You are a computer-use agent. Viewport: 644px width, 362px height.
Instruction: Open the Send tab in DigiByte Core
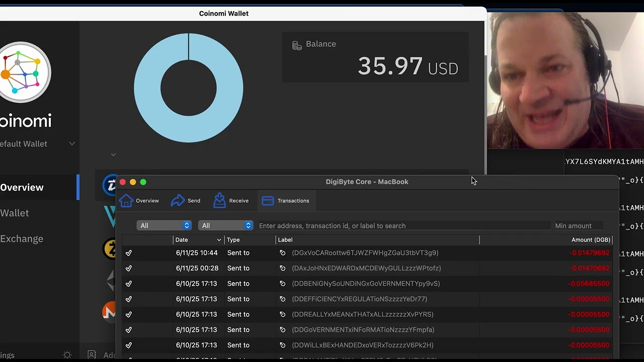186,201
